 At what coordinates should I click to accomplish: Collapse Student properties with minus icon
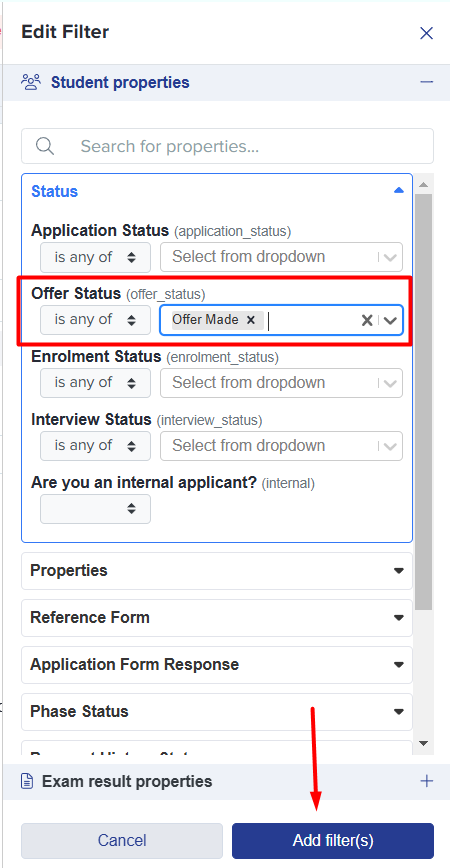click(x=426, y=82)
